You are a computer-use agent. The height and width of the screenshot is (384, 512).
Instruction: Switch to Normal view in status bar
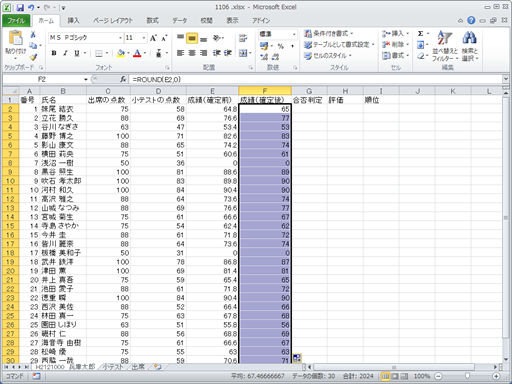(x=385, y=376)
